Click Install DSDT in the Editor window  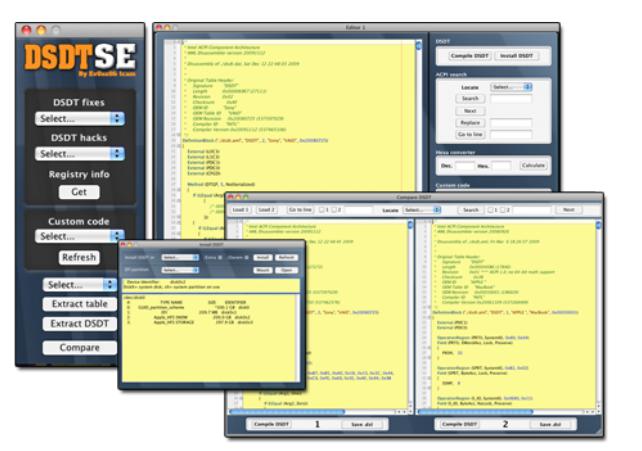pyautogui.click(x=517, y=56)
